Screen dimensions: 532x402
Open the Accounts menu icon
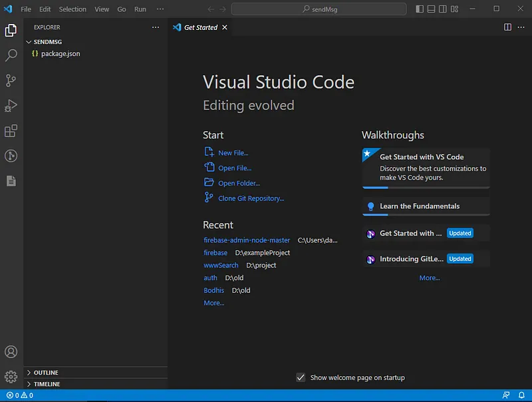(x=11, y=352)
